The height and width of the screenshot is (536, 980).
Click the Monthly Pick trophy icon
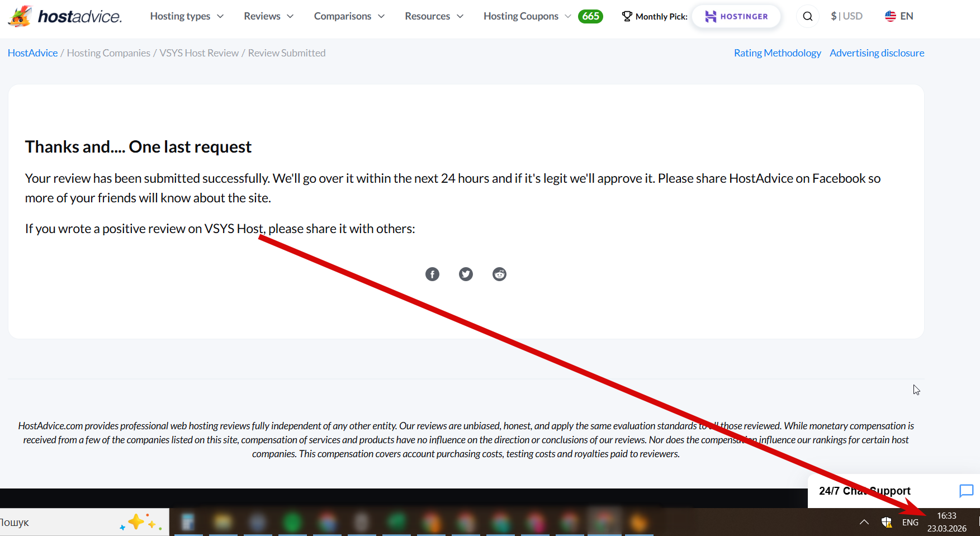pyautogui.click(x=627, y=16)
